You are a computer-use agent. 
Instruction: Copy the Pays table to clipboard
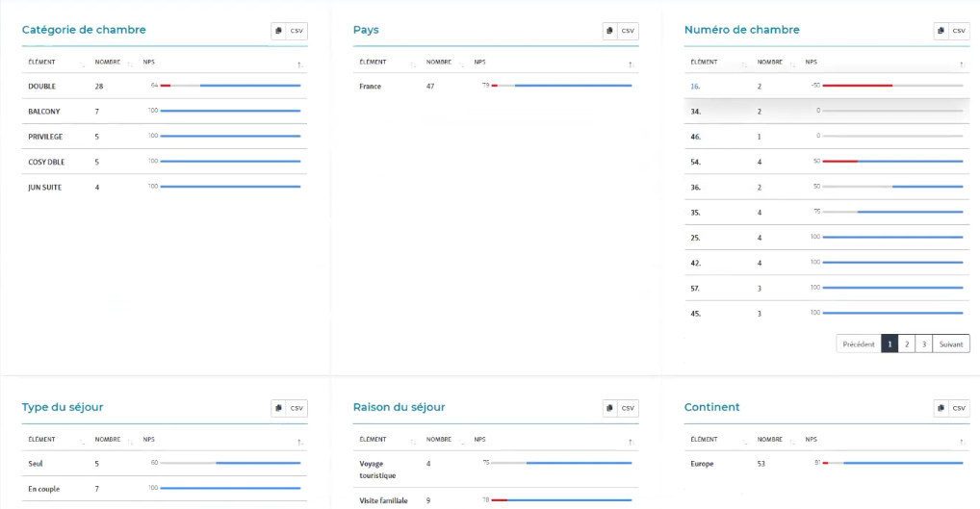tap(609, 31)
